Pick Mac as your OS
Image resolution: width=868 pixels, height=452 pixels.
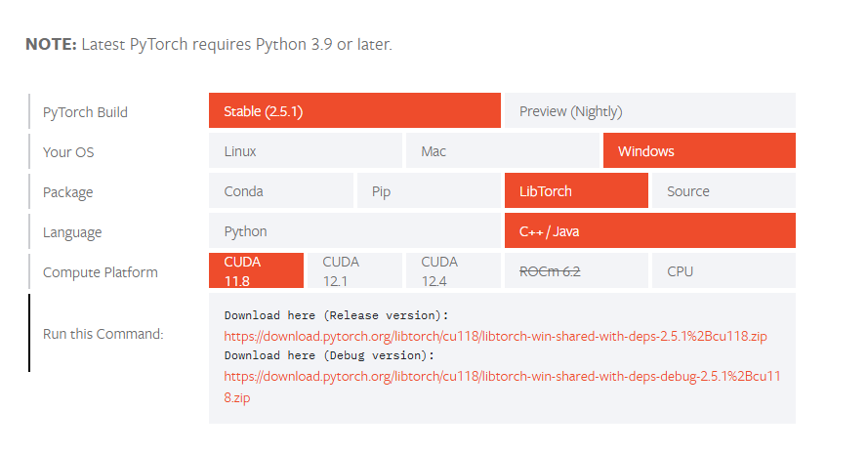tap(503, 150)
